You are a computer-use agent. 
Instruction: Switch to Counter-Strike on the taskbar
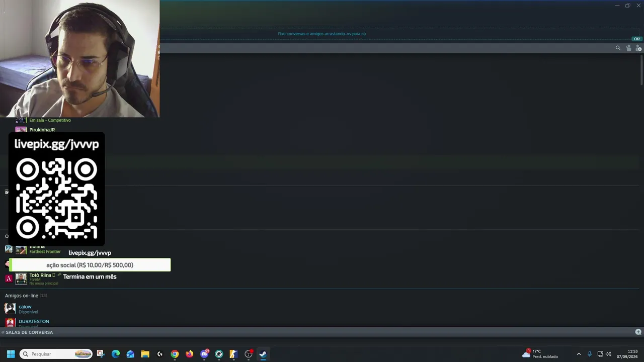tap(233, 354)
